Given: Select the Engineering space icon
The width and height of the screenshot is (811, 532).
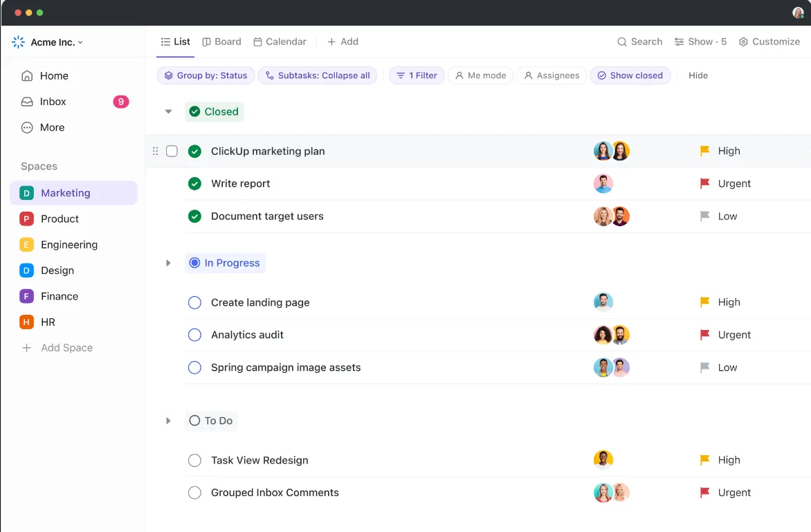Looking at the screenshot, I should pos(26,244).
